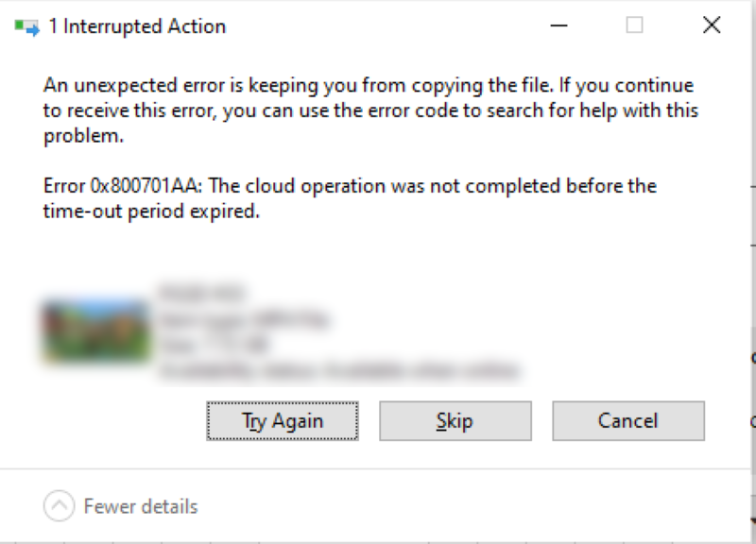
Task: Click the blurred file path line
Action: tap(340, 371)
